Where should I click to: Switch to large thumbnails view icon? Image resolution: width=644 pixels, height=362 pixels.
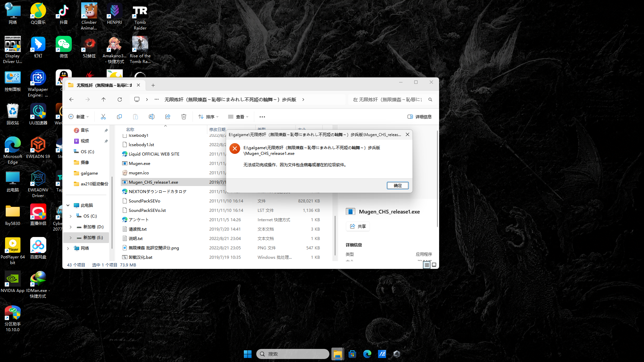[434, 265]
